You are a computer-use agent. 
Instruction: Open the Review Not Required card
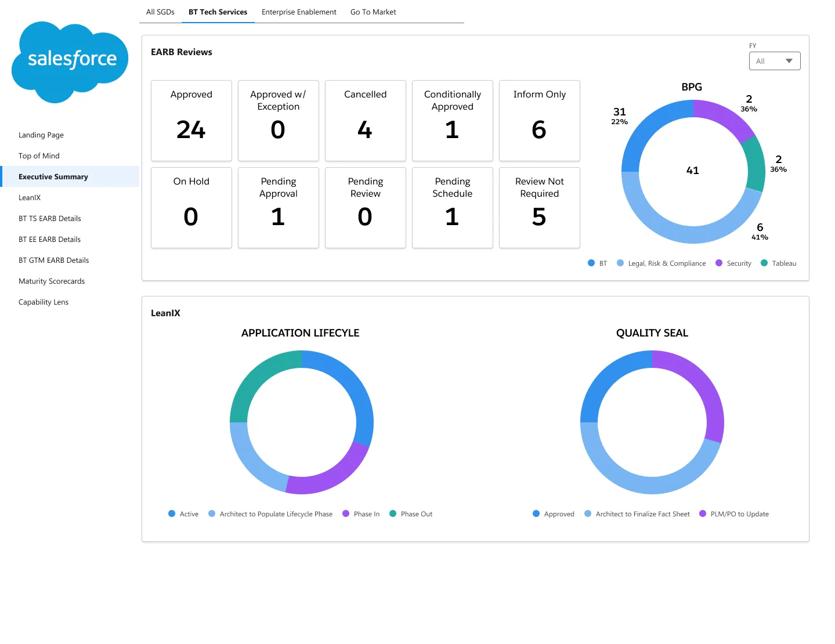tap(540, 208)
